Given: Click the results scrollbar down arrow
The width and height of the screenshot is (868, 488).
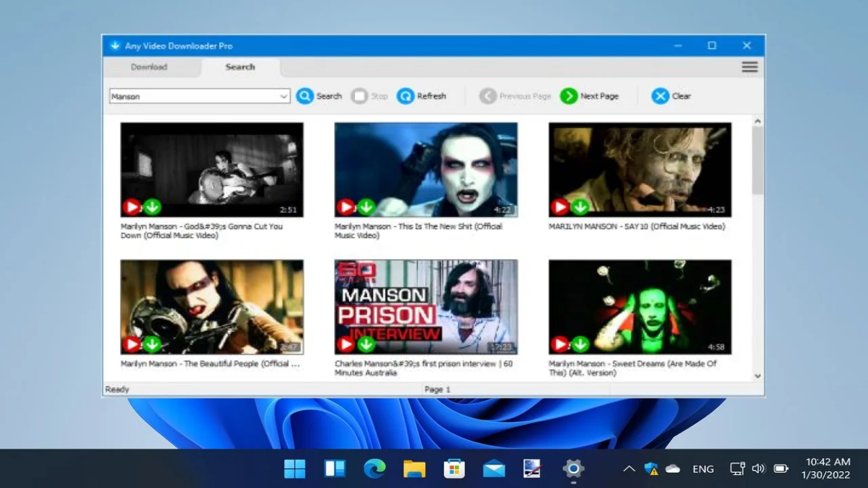Looking at the screenshot, I should click(757, 375).
